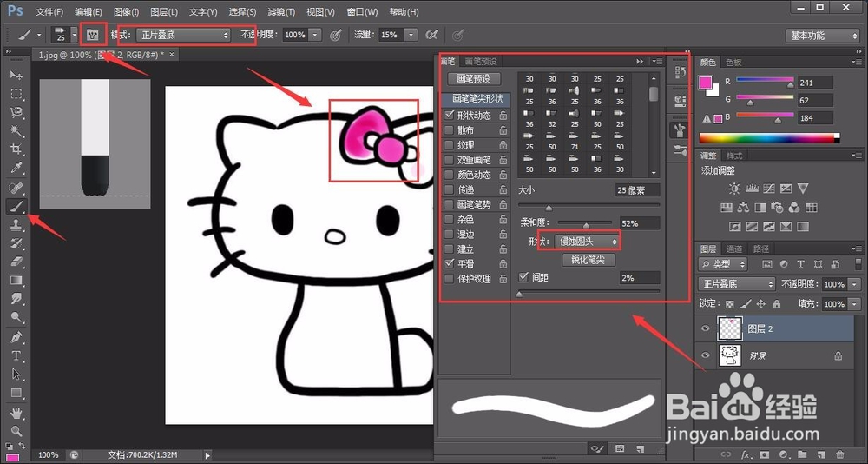The image size is (868, 464).
Task: Select the Pen tool
Action: [16, 336]
